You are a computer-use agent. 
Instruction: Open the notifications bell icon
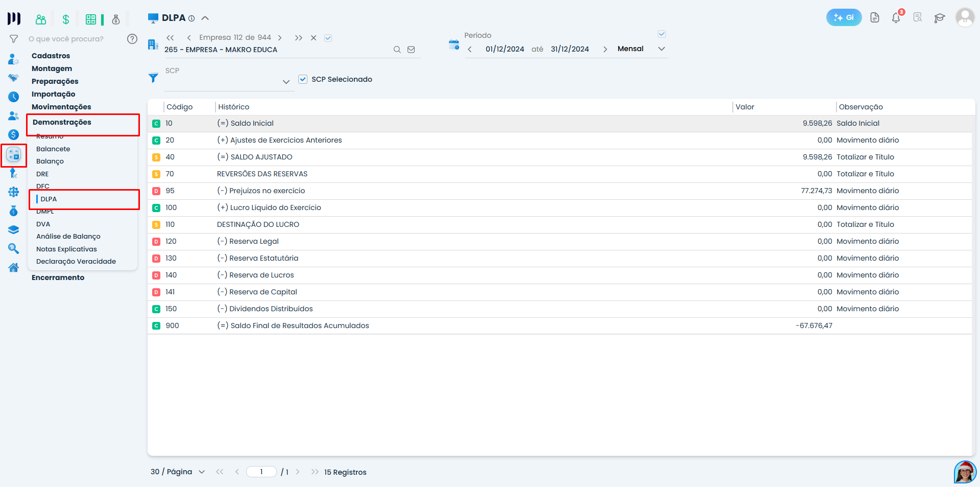pos(896,18)
